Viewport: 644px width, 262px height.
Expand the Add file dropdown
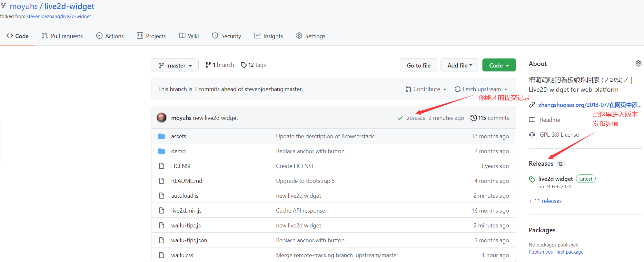coord(460,65)
